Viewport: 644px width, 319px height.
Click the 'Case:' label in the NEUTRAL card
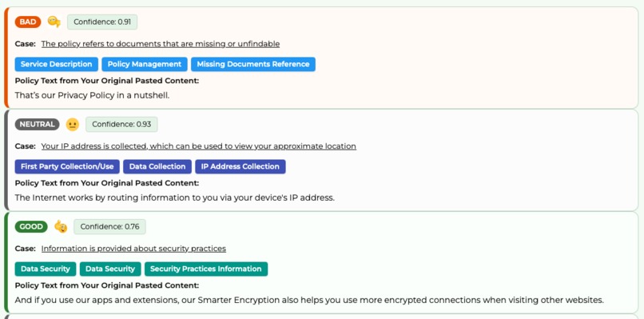click(x=25, y=146)
